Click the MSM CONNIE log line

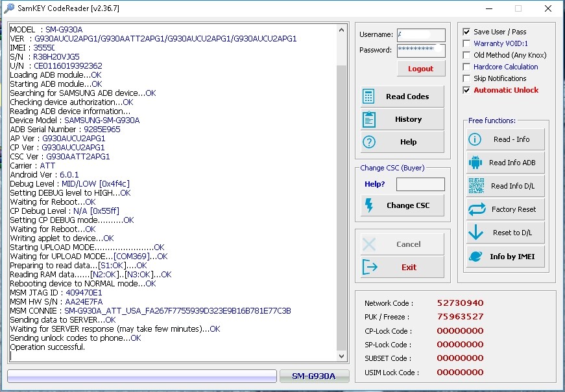point(150,310)
